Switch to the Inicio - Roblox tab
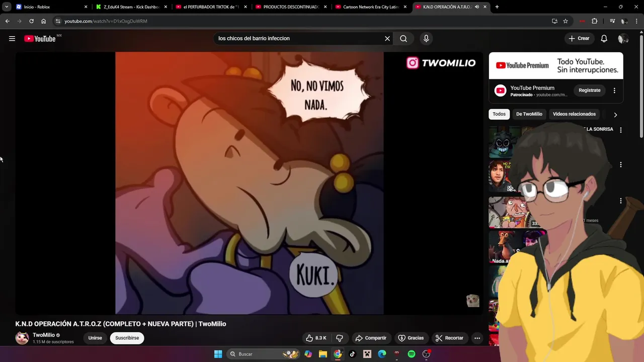 point(50,7)
